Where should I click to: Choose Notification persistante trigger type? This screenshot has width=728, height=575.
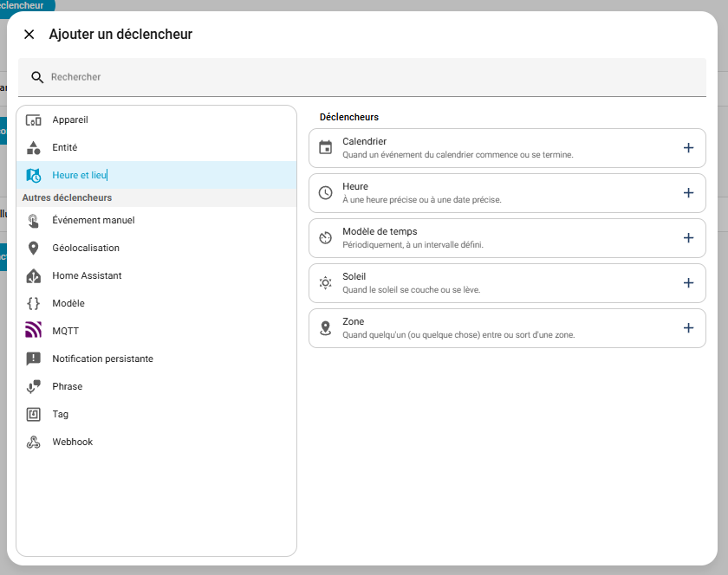coord(102,359)
